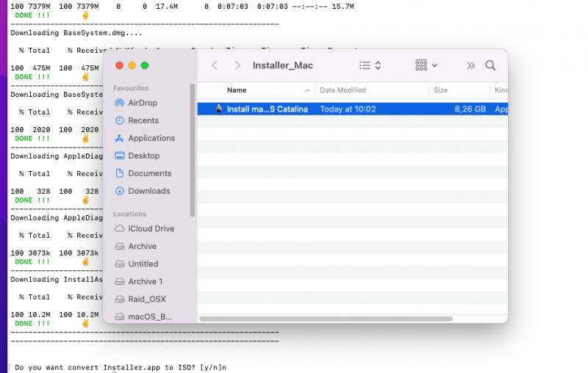Close the Finder window
Viewport: 588px width, 373px height.
[x=119, y=65]
